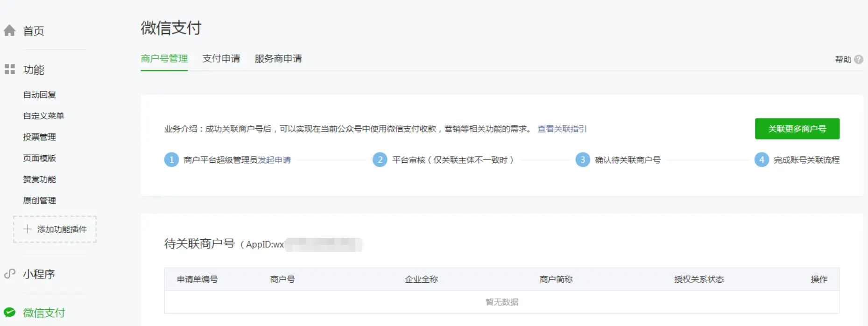Click the 待关联商户号 heading
This screenshot has height=326, width=868.
coord(199,243)
